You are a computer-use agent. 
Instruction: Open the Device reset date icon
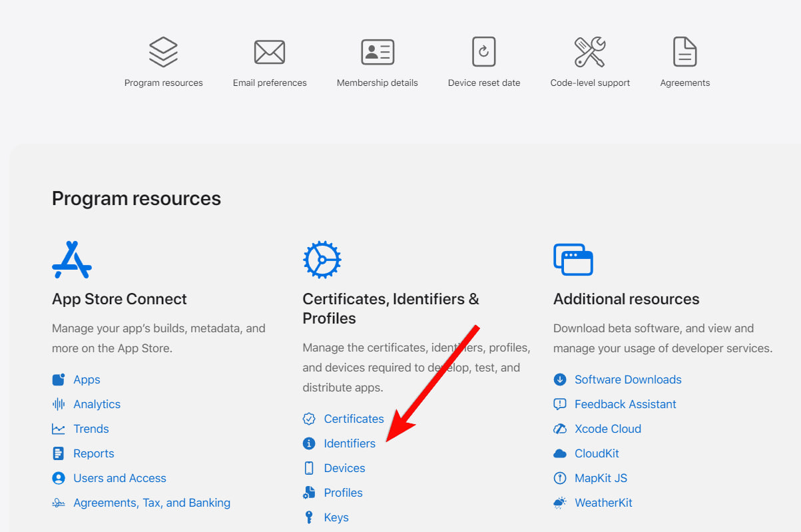484,52
